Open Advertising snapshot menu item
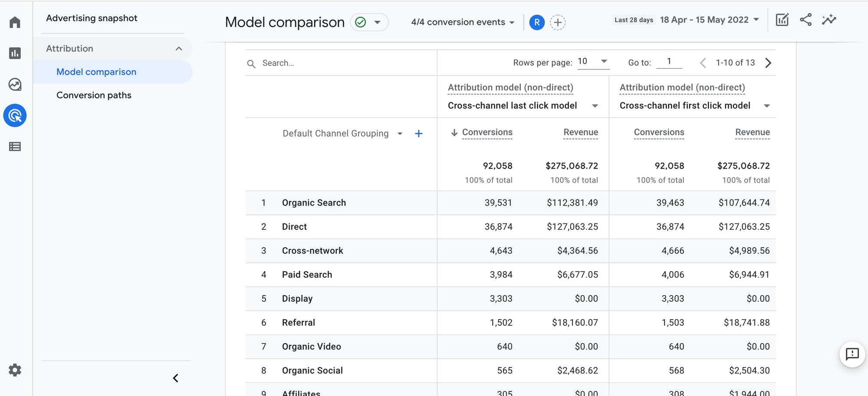The width and height of the screenshot is (868, 396). [92, 18]
